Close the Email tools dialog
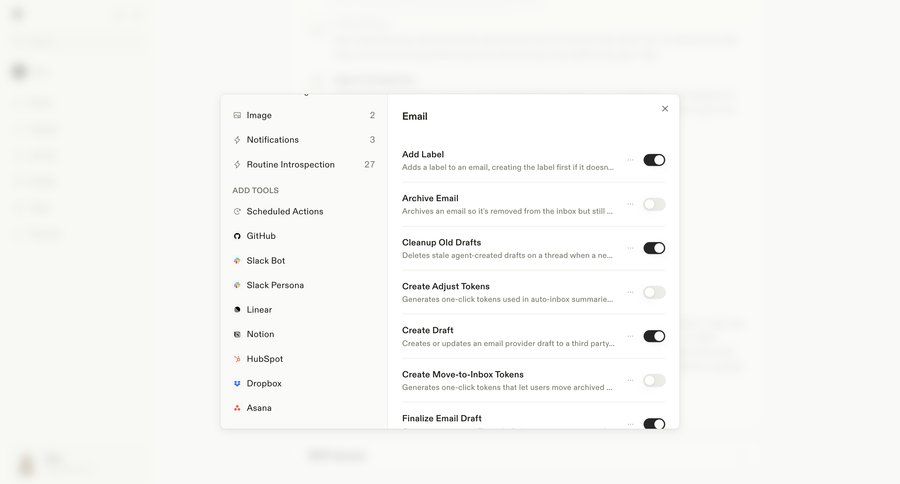 [x=665, y=109]
